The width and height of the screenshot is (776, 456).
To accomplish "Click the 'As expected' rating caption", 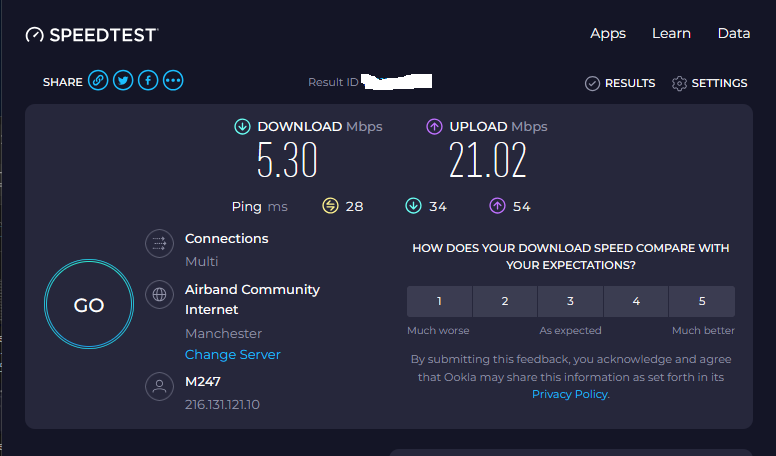I will click(x=570, y=330).
